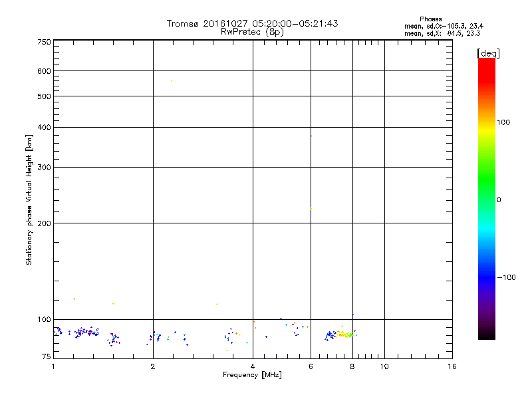532x399 pixels.
Task: Click the x-axis tick label '2'
Action: [153, 366]
